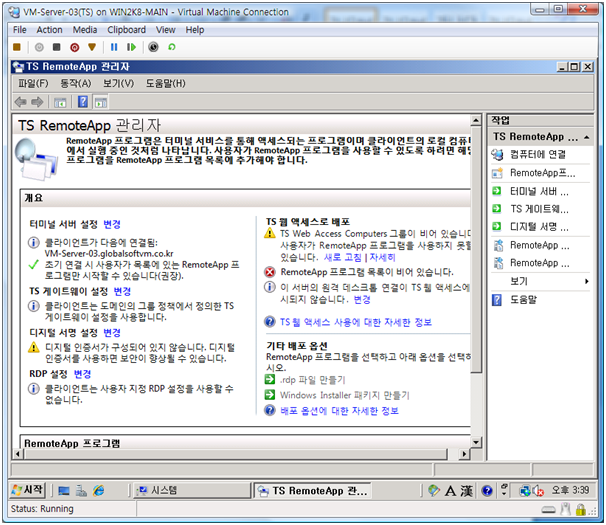Click Server Manager quick launch icon
Image resolution: width=606 pixels, height=525 pixels.
point(81,491)
